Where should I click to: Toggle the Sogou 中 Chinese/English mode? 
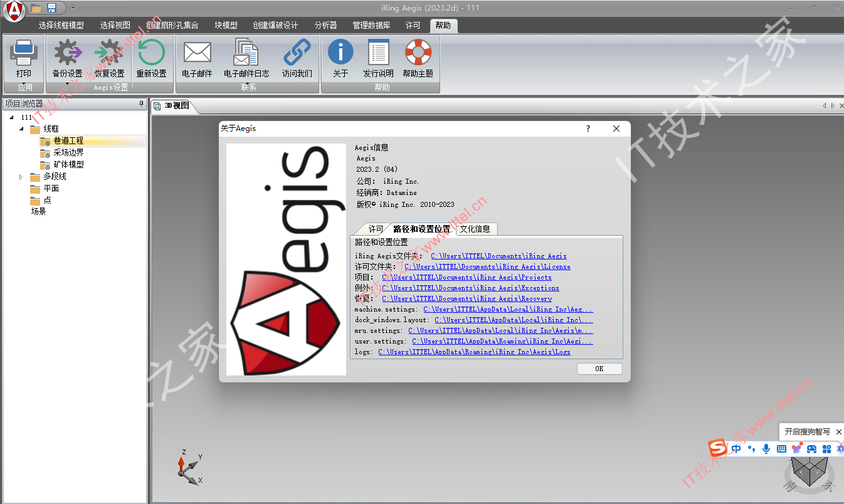[736, 449]
